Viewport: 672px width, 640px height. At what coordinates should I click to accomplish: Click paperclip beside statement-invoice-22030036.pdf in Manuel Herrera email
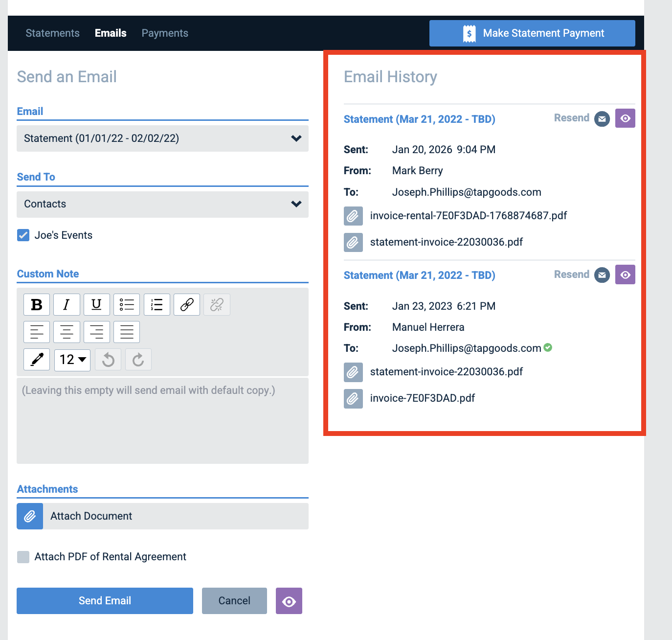coord(353,372)
